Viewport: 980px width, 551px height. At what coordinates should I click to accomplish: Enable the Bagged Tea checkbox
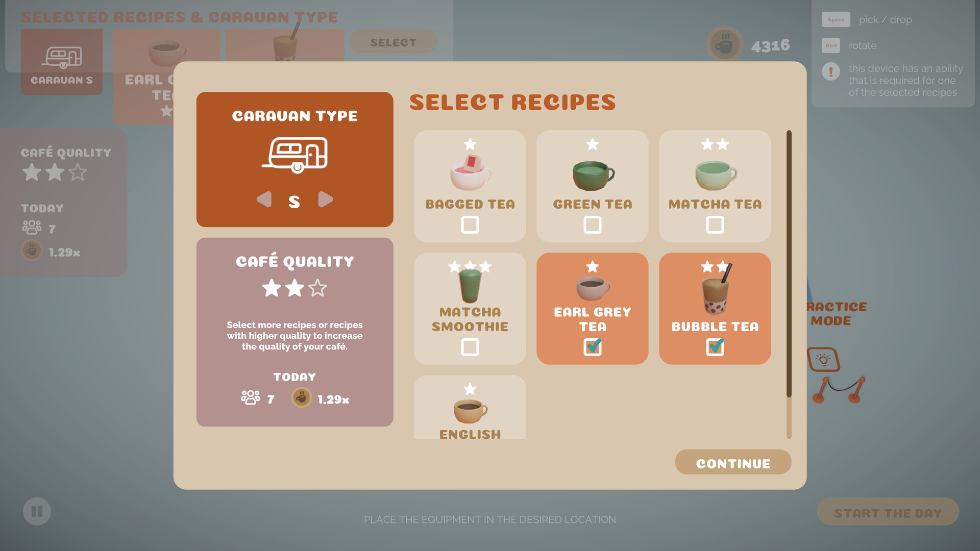[x=469, y=224]
